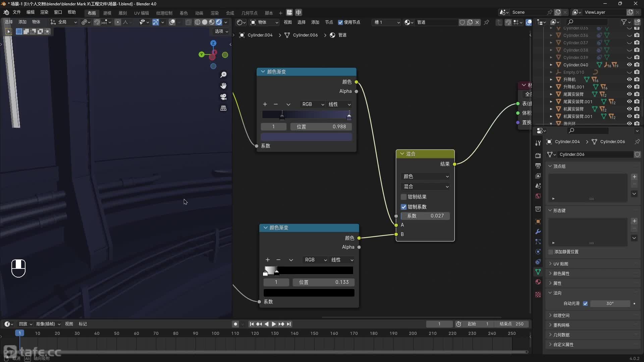644x362 pixels.
Task: Open the Output properties tab
Action: (x=538, y=166)
